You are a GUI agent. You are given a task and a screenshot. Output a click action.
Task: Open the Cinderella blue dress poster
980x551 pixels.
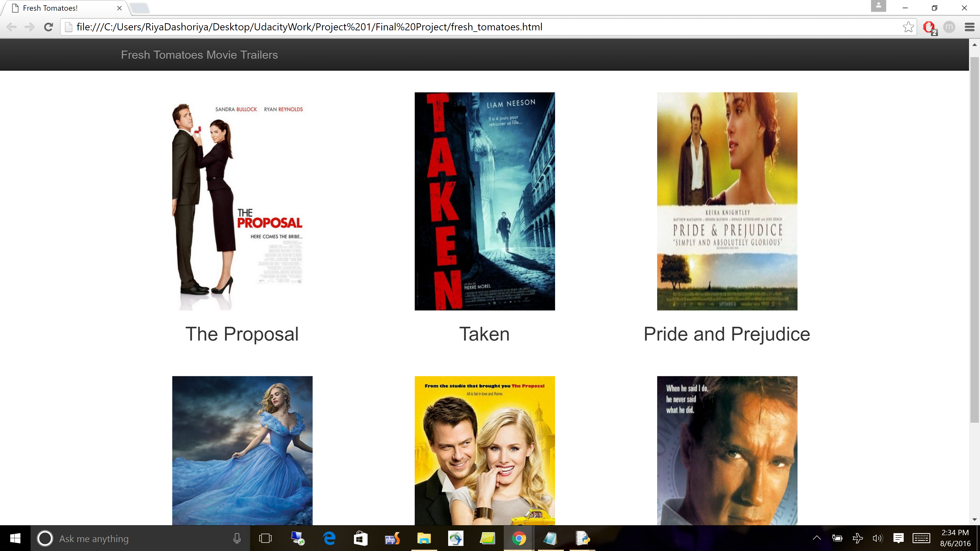242,450
